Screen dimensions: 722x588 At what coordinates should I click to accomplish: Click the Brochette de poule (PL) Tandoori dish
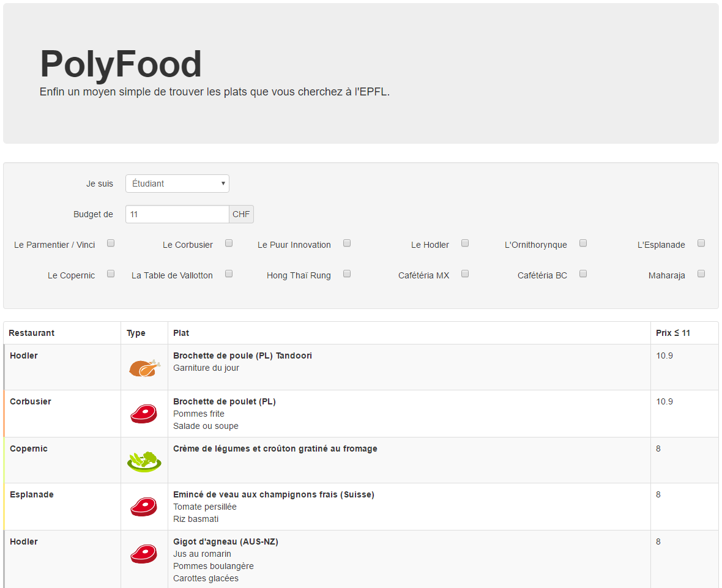tap(242, 355)
